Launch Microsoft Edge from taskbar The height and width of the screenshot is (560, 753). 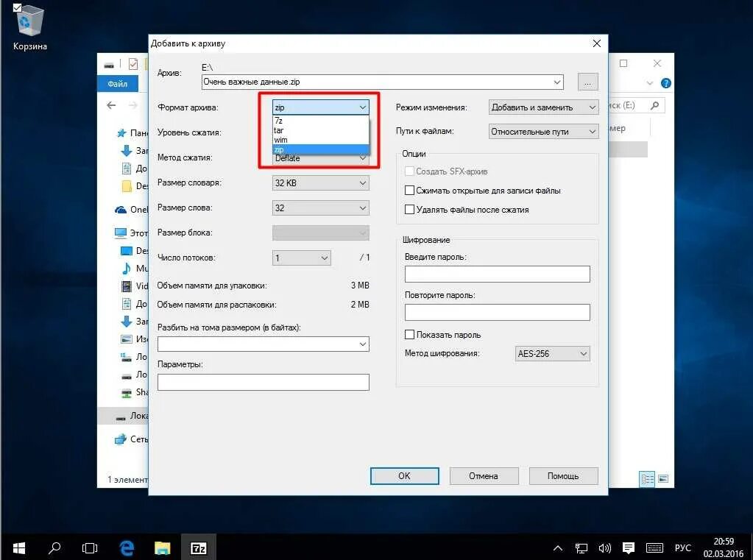[127, 547]
